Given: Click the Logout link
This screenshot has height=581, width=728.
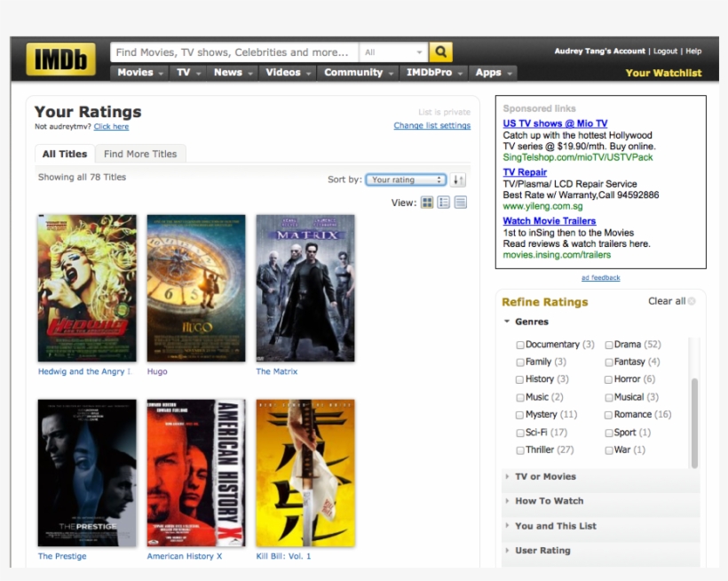Looking at the screenshot, I should [x=665, y=52].
